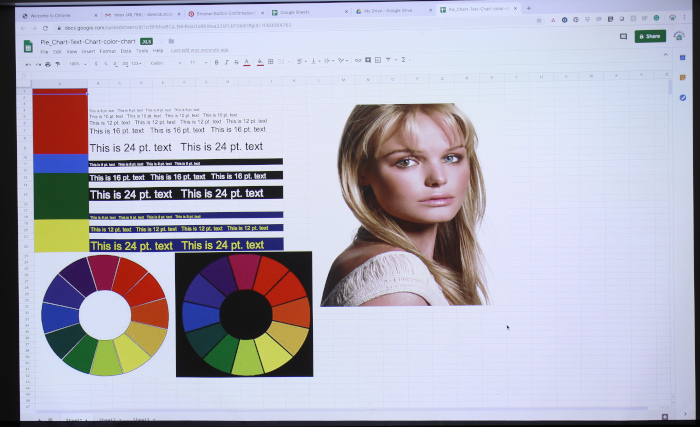Open the View menu

[71, 52]
